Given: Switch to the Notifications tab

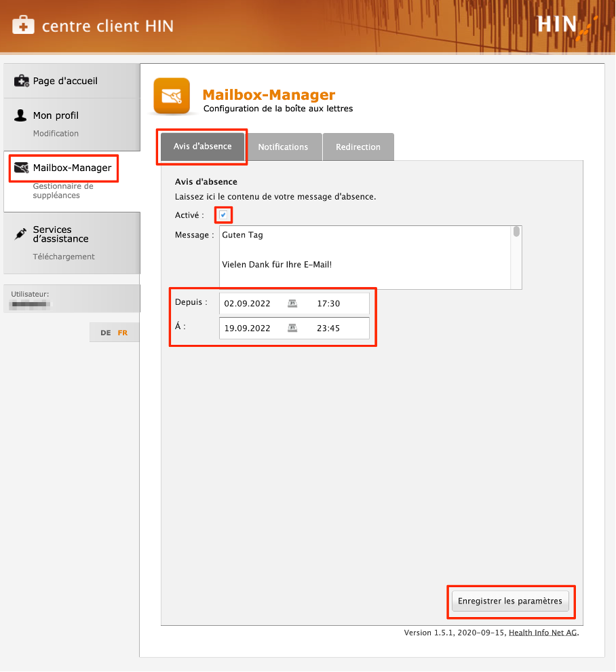Looking at the screenshot, I should pos(283,147).
